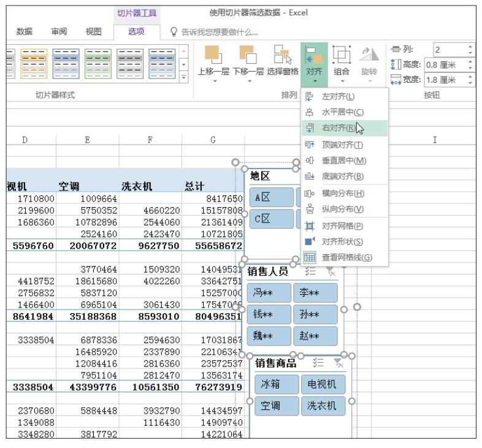
Task: Select 李** in salesperson slicer
Action: pos(315,292)
